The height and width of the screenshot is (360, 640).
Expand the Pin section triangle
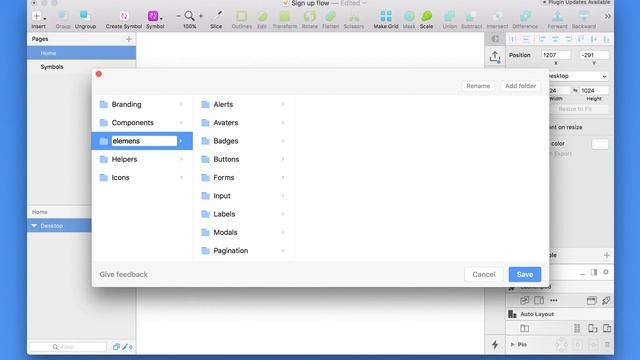[x=513, y=344]
